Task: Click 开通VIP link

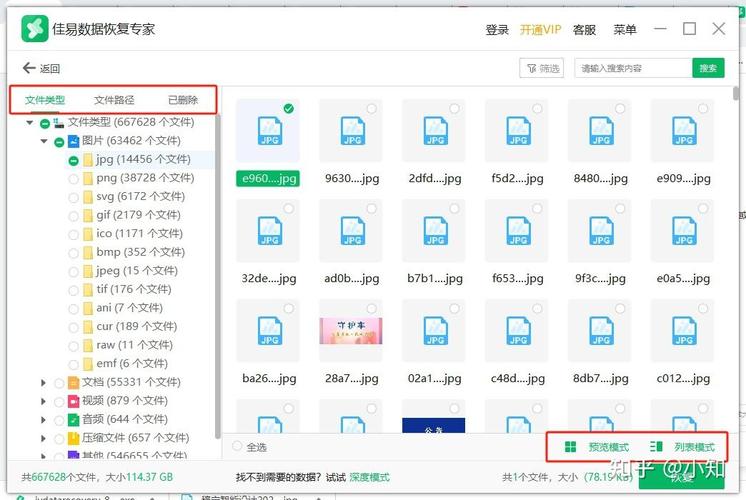Action: pyautogui.click(x=540, y=29)
